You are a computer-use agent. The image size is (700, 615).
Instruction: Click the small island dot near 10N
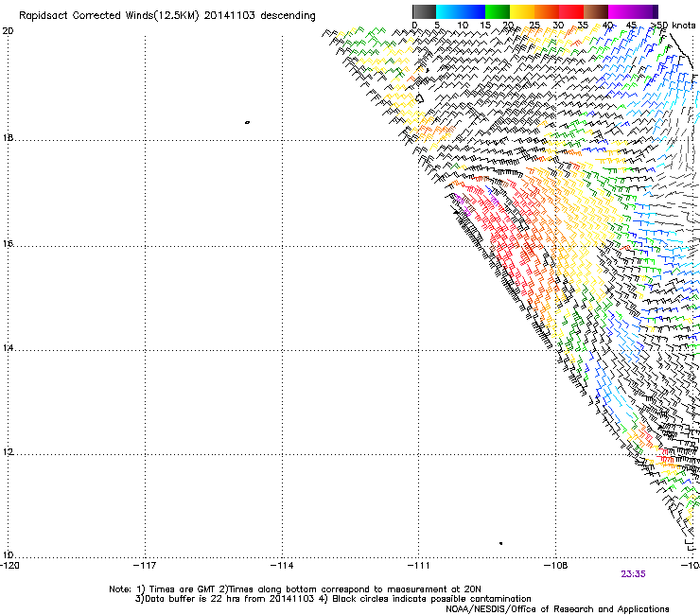(501, 543)
